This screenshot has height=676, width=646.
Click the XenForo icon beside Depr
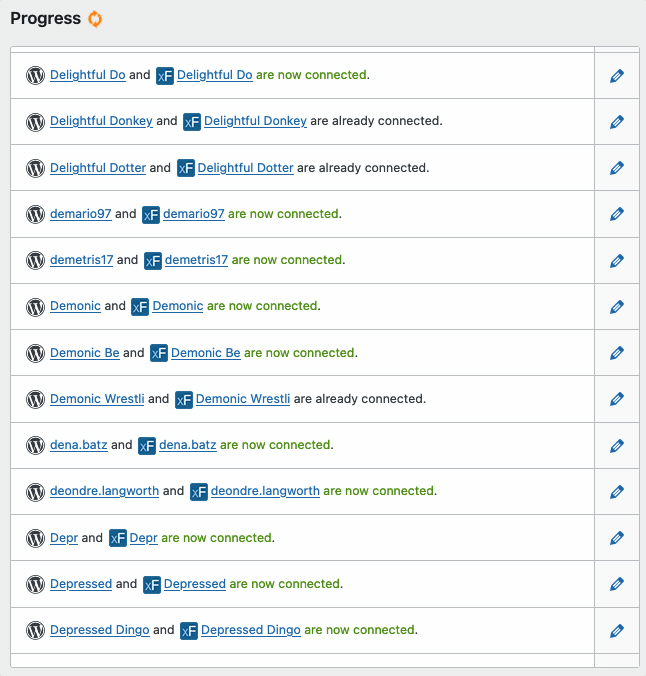click(x=118, y=538)
